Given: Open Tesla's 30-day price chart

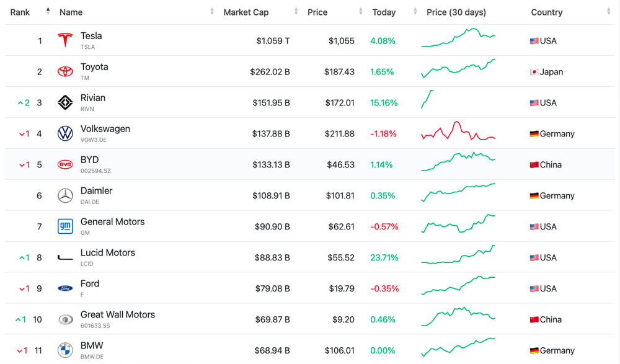Looking at the screenshot, I should point(458,38).
